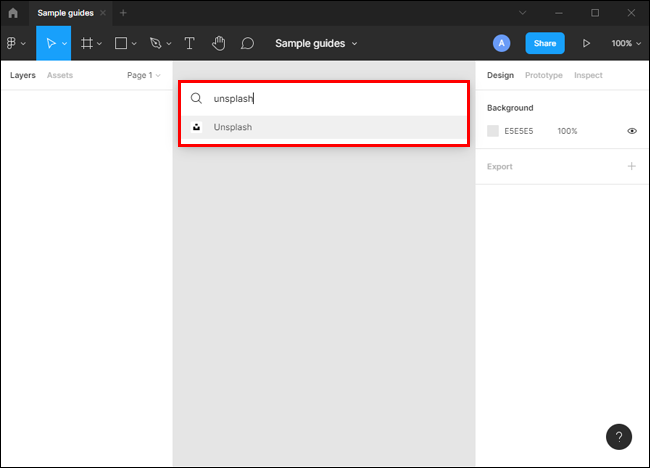Select the Comment tool

pos(247,44)
